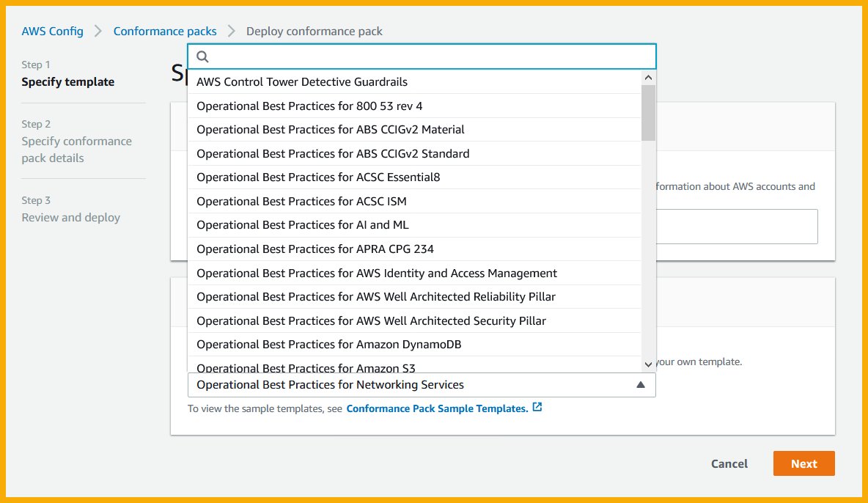Choose Operational Best Practices for Amazon DynamoDB
Viewport: 868px width, 503px height.
[414, 345]
